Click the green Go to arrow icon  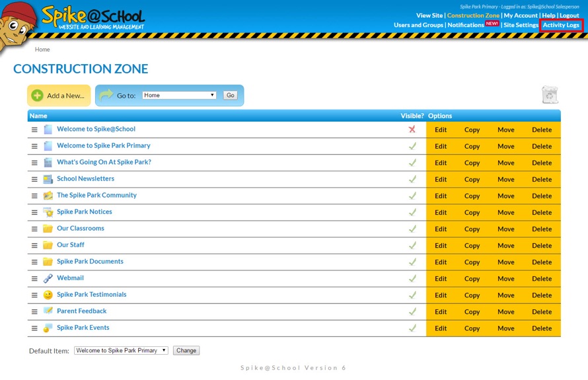click(106, 95)
